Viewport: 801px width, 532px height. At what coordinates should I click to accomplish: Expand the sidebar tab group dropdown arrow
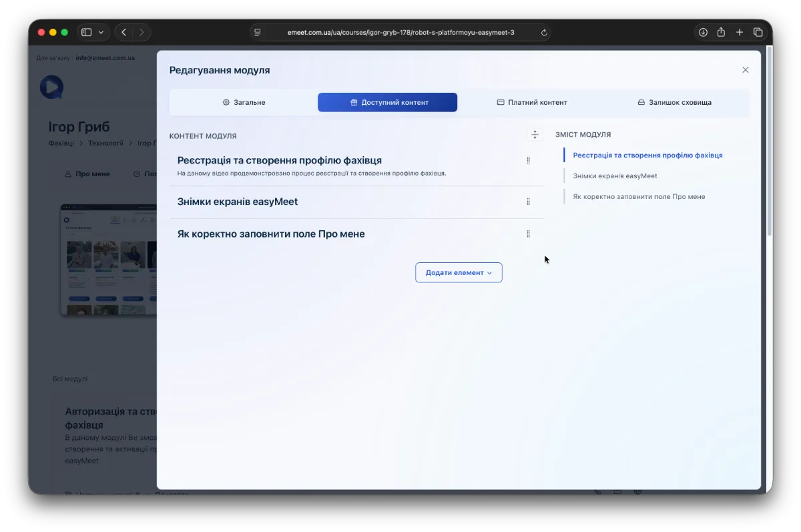point(101,32)
